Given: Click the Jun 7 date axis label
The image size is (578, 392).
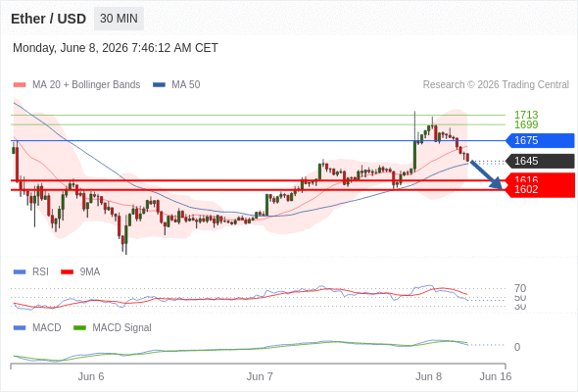Looking at the screenshot, I should click(x=260, y=376).
